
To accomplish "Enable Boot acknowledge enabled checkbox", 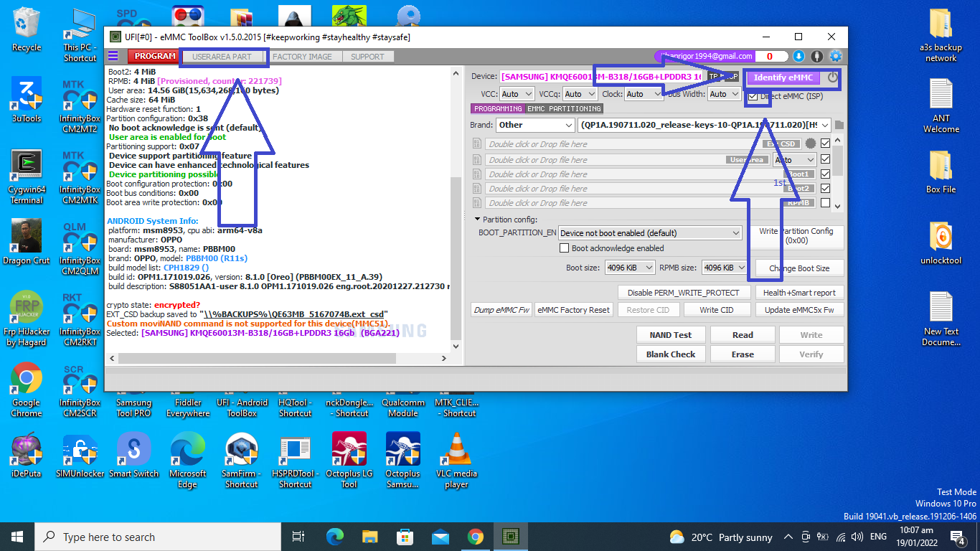I will point(565,248).
